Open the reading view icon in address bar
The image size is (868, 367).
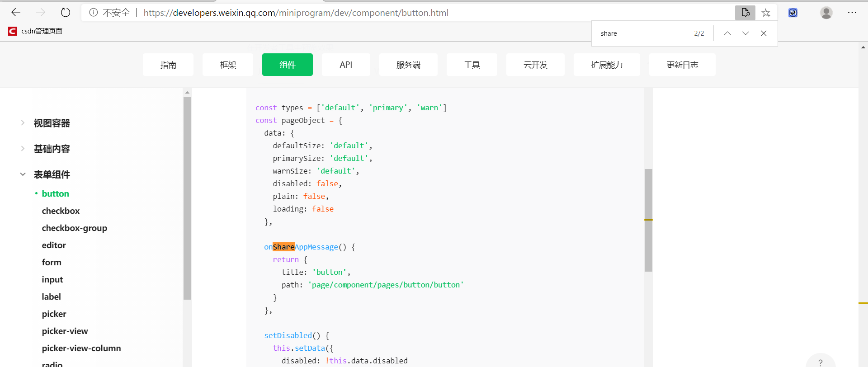coord(745,13)
